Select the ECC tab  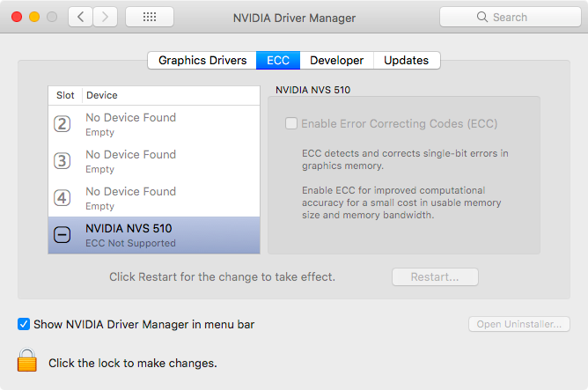pyautogui.click(x=278, y=61)
